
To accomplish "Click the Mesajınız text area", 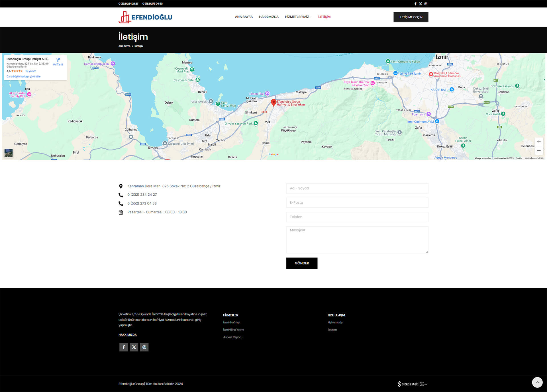I will [357, 240].
